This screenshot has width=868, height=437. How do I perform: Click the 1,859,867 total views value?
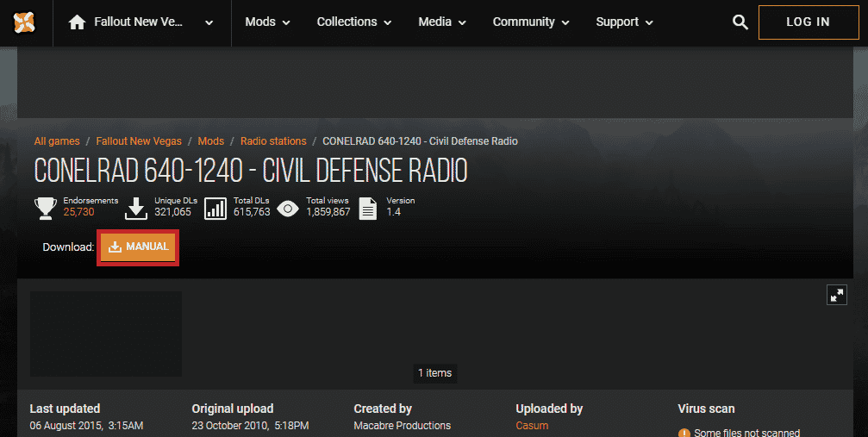[328, 212]
